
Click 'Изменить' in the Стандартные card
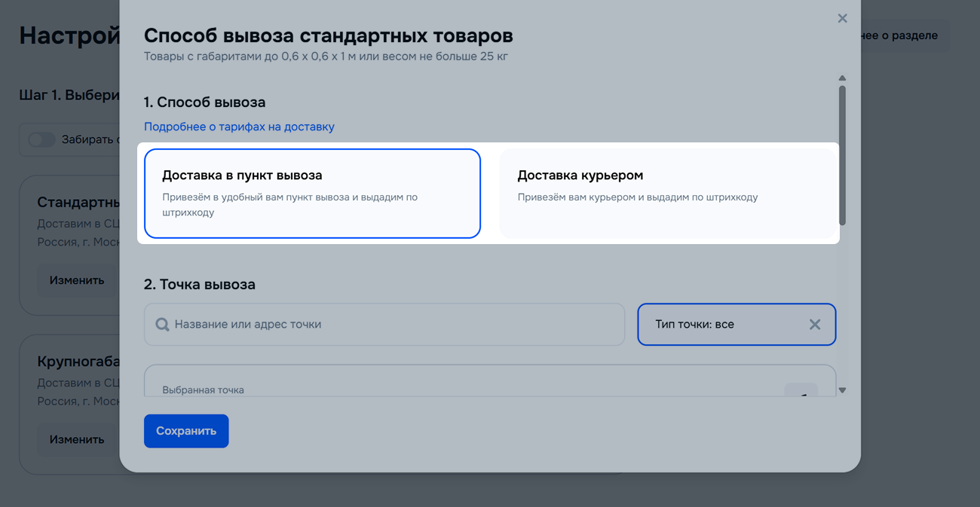tap(76, 280)
